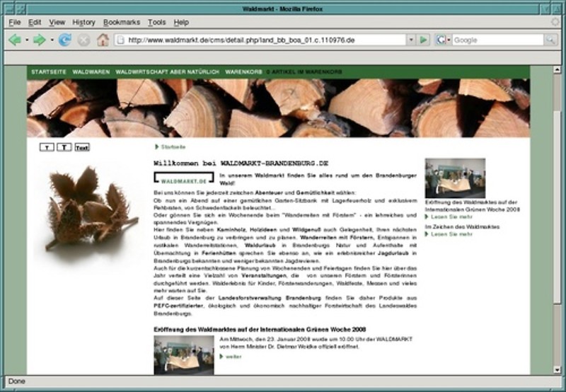Open WALDWIRTSCHAFT ABER NATÜRLICH link
The height and width of the screenshot is (392, 566).
tap(168, 72)
